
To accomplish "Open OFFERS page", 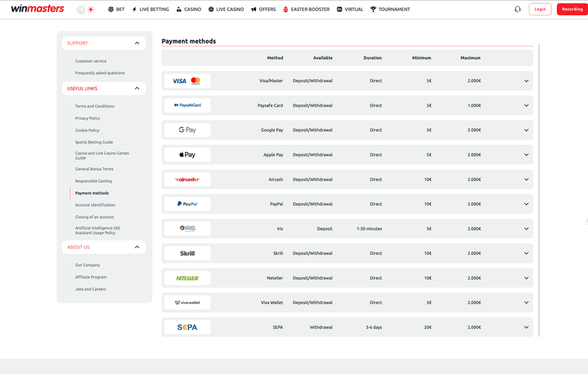I will click(x=264, y=10).
